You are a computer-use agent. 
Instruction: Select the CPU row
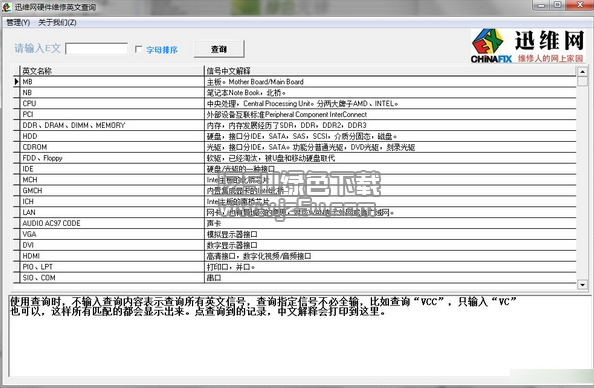(x=295, y=103)
